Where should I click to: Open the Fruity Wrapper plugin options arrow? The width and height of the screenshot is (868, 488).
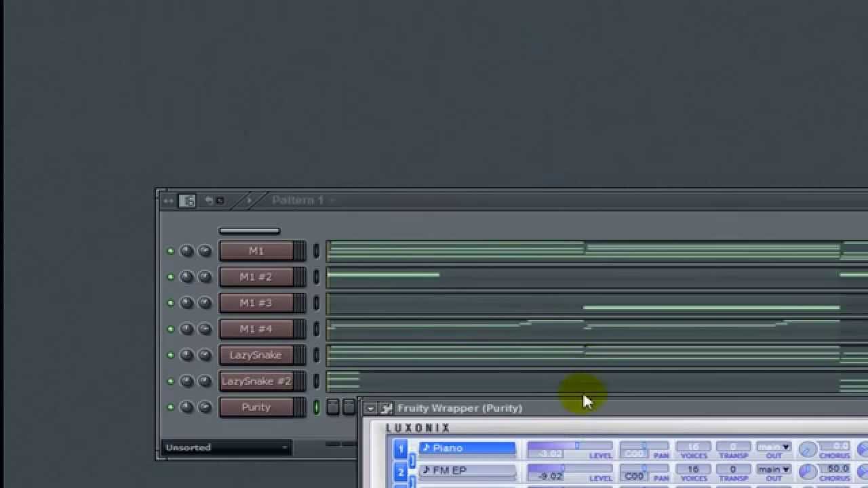[370, 409]
